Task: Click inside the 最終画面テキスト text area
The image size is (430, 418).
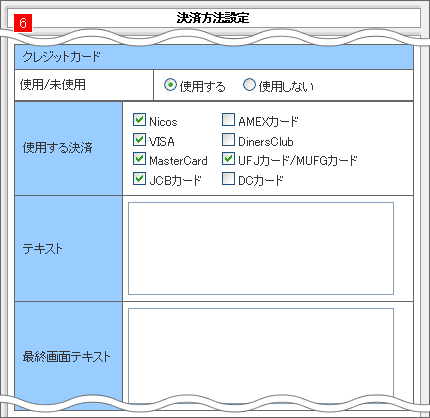Action: coord(261,355)
